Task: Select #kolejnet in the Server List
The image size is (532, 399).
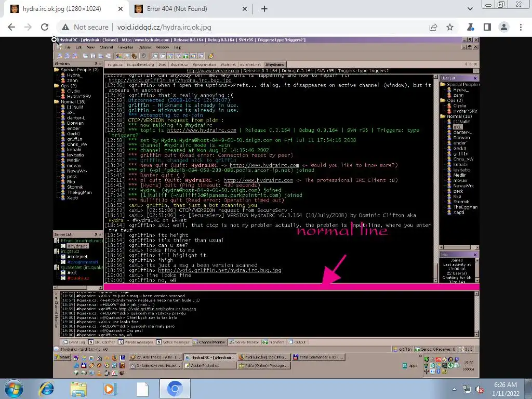Action: point(77,257)
